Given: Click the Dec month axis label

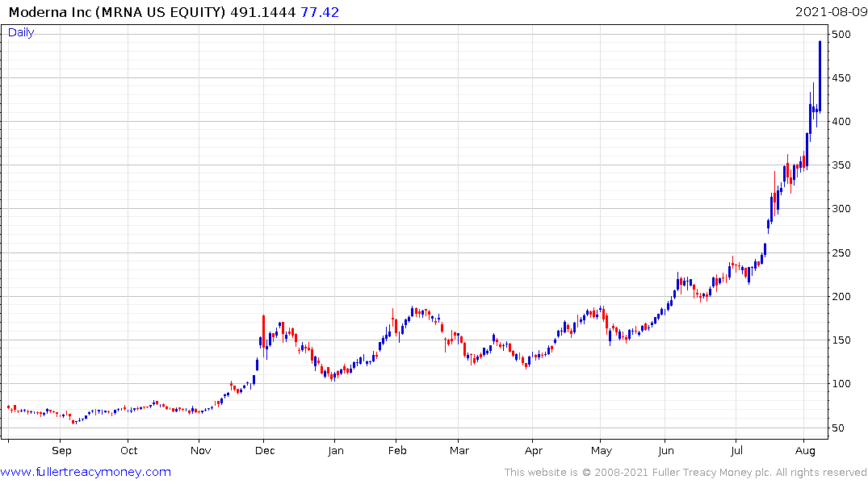Looking at the screenshot, I should pos(265,451).
